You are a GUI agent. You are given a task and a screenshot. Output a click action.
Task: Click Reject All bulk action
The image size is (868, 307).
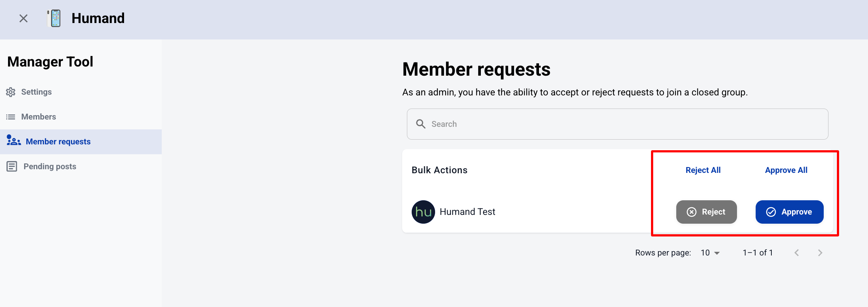tap(703, 170)
